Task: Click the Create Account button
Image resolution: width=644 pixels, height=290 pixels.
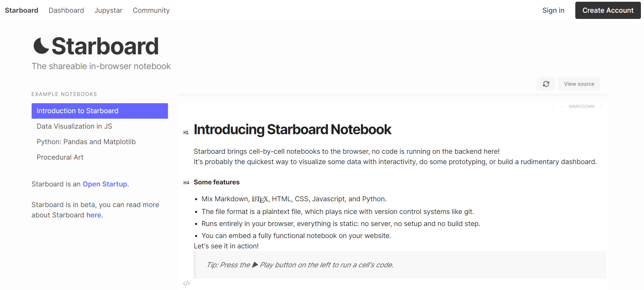Action: pyautogui.click(x=608, y=10)
